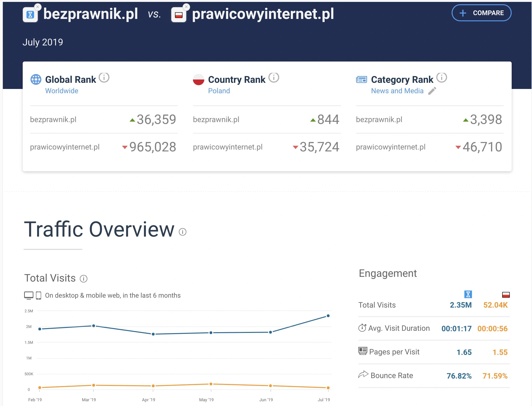The image size is (532, 406).
Task: Remove bezprawnik.pl from comparison
Action: (38, 7)
